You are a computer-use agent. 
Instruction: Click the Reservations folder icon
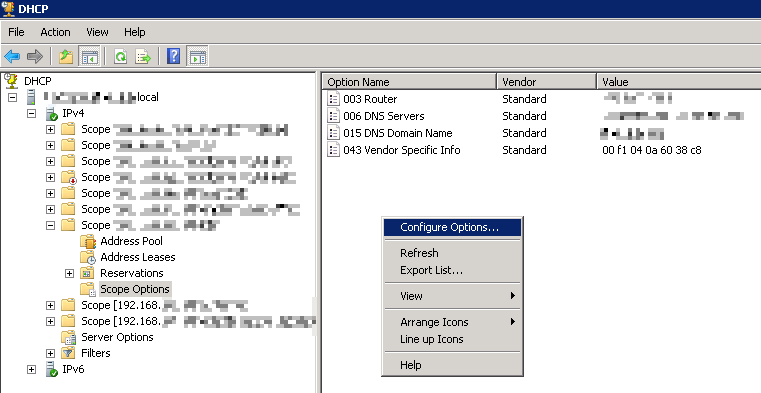tap(87, 273)
